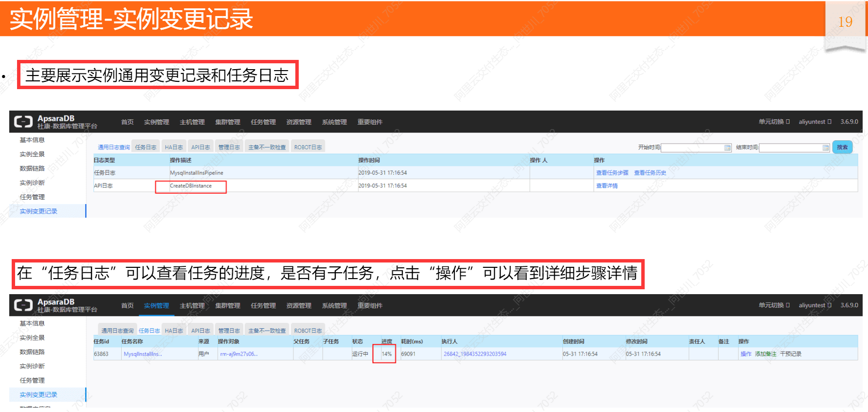Select 系统管理 in the lower screenshot's menu
Screen dimensions: 868x412
[x=334, y=306]
